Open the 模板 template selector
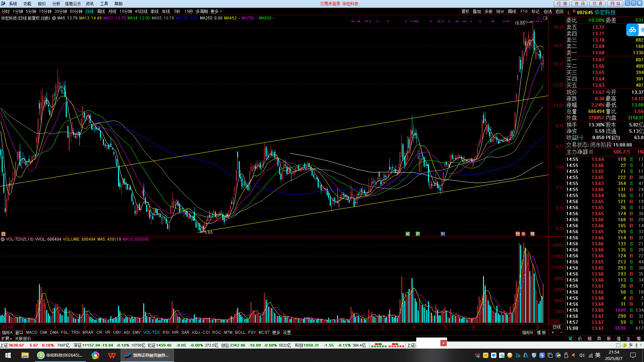Screen dimensions: 644x362 (541, 333)
